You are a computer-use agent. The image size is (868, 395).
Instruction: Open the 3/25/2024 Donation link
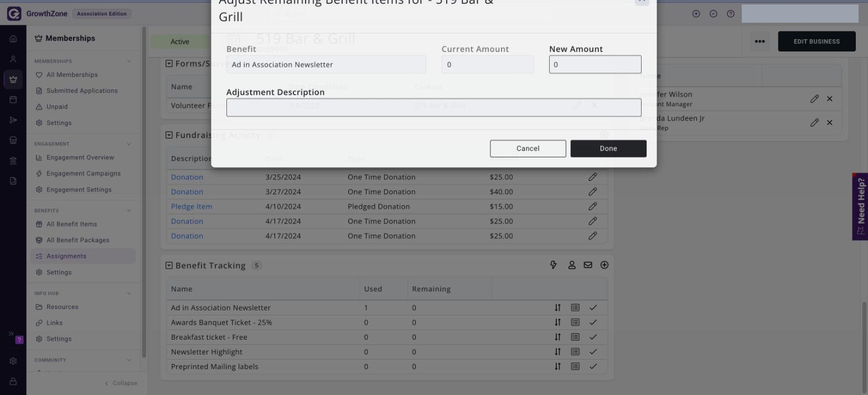[187, 177]
